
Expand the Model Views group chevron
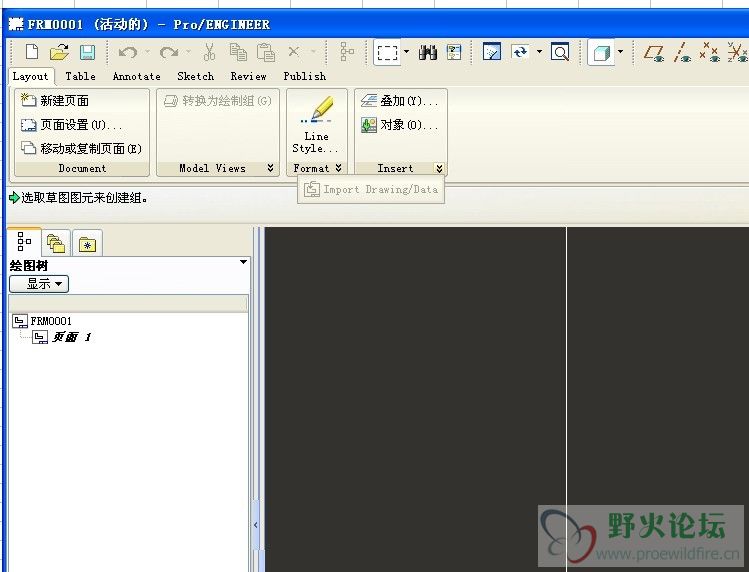click(270, 168)
